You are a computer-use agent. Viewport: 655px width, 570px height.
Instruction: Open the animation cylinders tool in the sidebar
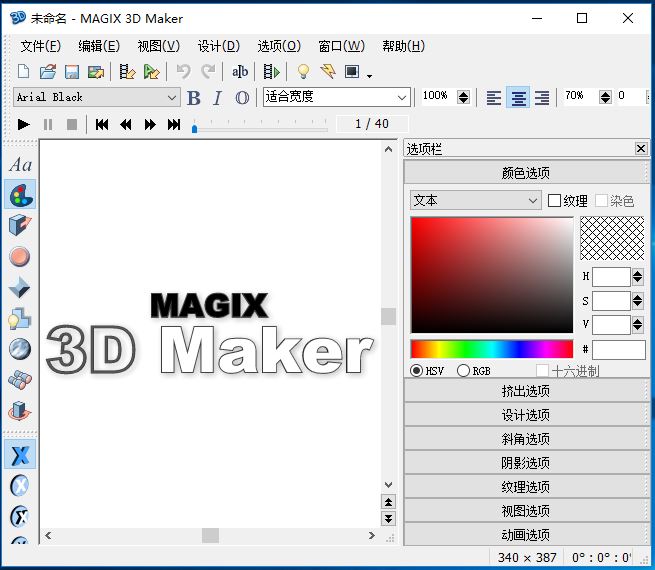tap(20, 380)
